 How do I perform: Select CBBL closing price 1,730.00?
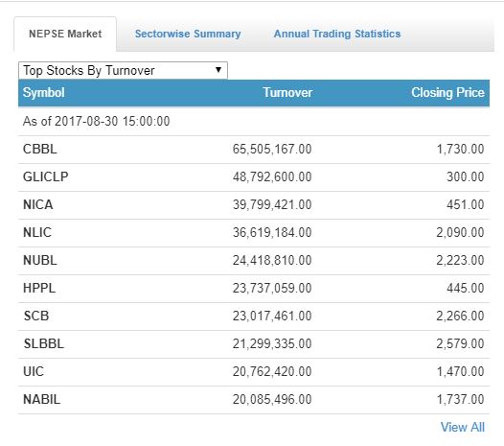point(460,150)
